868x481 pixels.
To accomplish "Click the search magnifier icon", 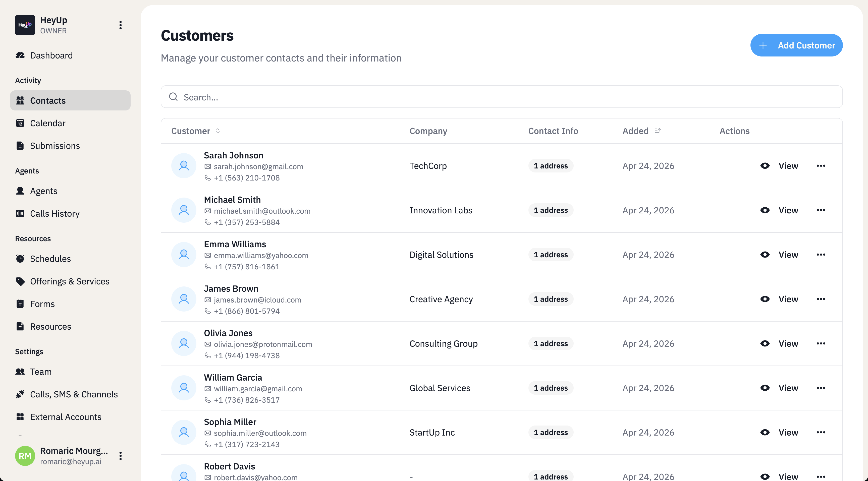I will click(173, 97).
